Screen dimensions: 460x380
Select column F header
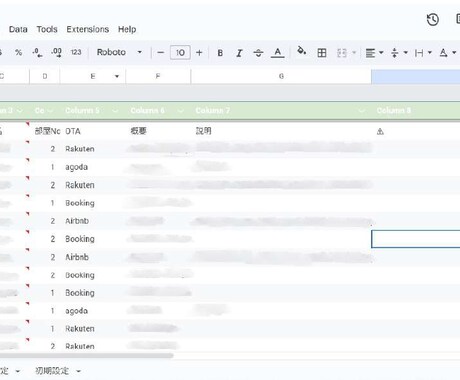click(x=158, y=76)
